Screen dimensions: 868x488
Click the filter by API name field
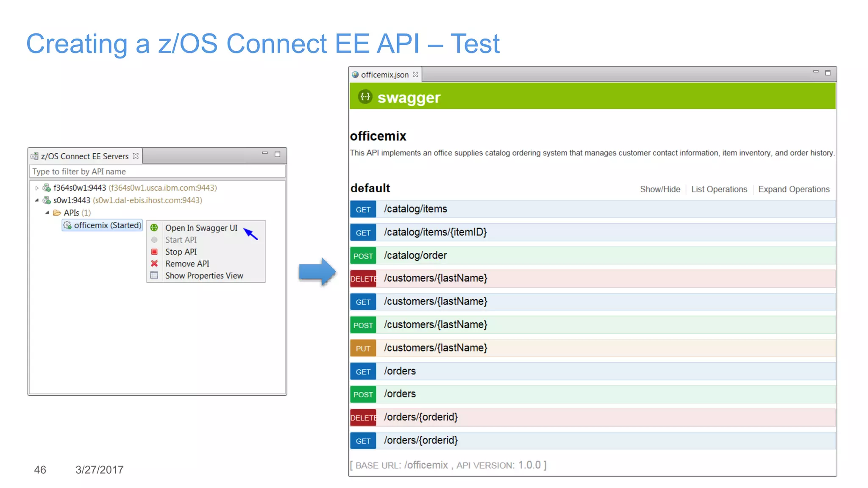pyautogui.click(x=158, y=172)
